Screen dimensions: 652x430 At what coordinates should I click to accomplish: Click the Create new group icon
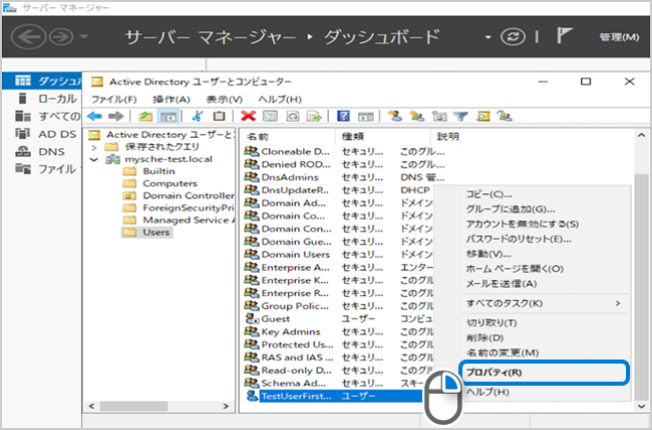417,116
